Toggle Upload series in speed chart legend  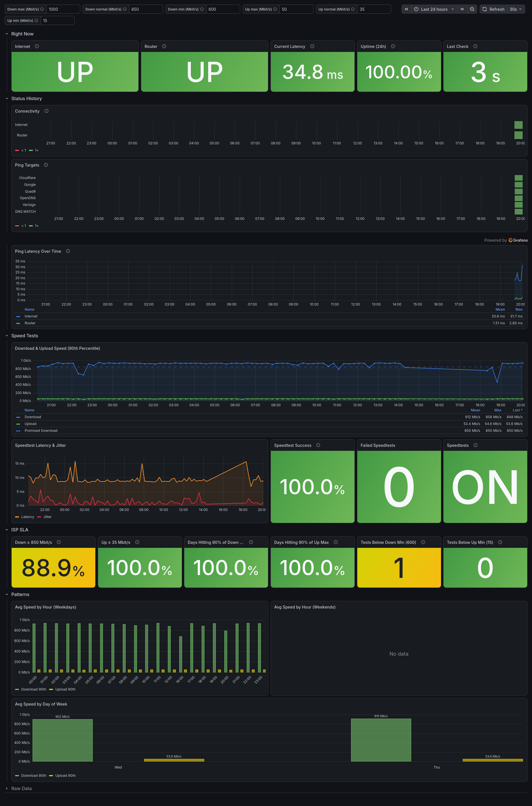coord(30,424)
